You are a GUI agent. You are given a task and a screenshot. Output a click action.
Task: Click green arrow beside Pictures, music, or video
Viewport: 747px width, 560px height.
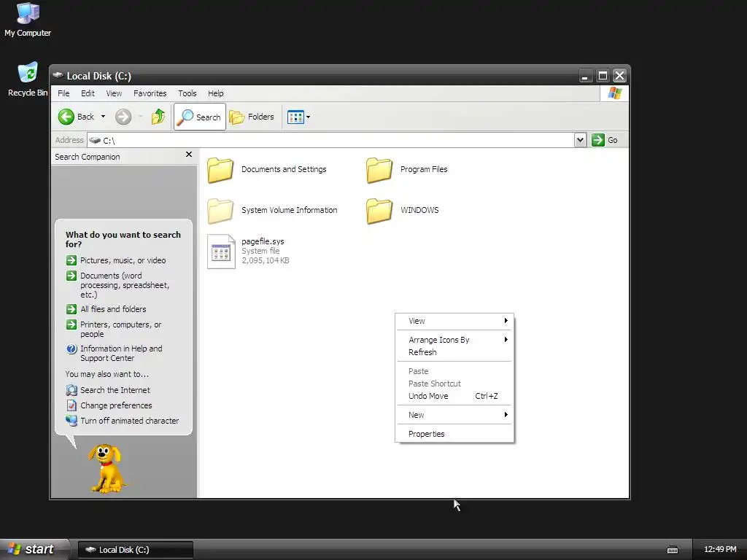71,260
